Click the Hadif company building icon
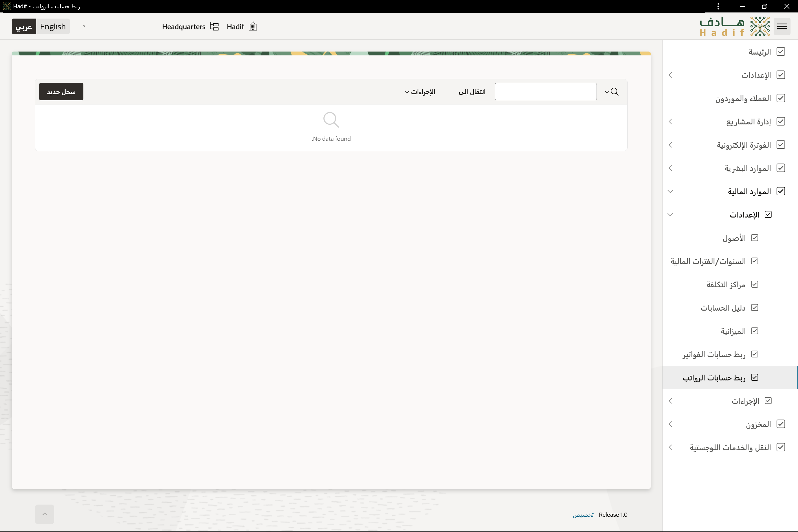The width and height of the screenshot is (798, 532). 253,27
